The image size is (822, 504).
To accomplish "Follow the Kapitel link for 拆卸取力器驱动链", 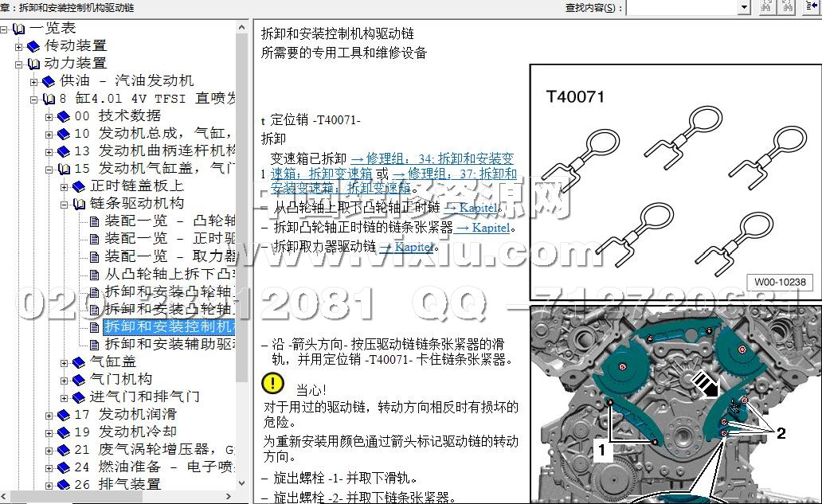I will (x=415, y=247).
